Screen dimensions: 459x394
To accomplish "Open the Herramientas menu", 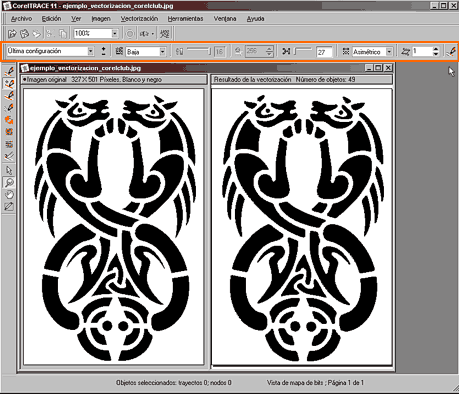I will click(x=185, y=19).
